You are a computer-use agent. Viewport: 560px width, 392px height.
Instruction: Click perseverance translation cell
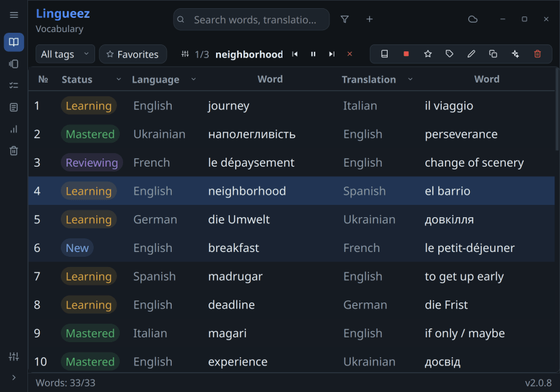click(461, 134)
